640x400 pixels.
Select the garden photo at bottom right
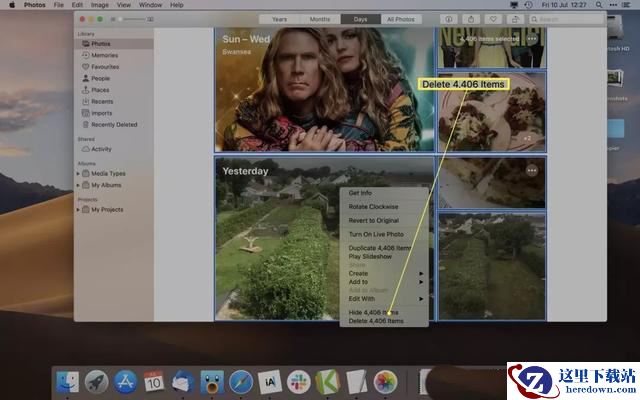(492, 266)
